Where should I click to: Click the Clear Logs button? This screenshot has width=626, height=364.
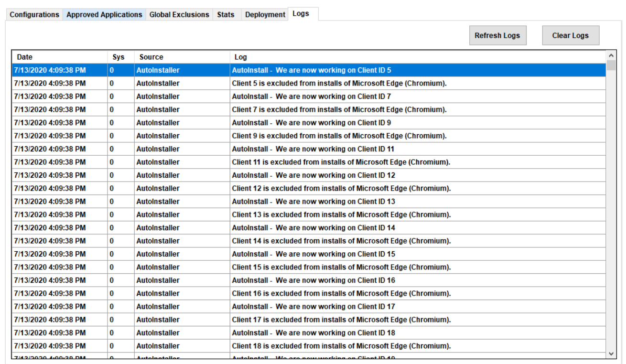pos(570,35)
